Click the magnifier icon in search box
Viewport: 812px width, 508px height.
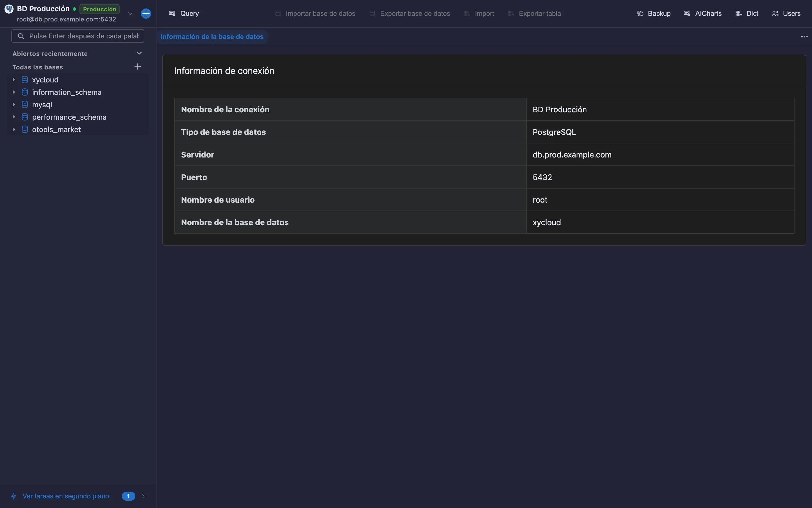point(21,36)
